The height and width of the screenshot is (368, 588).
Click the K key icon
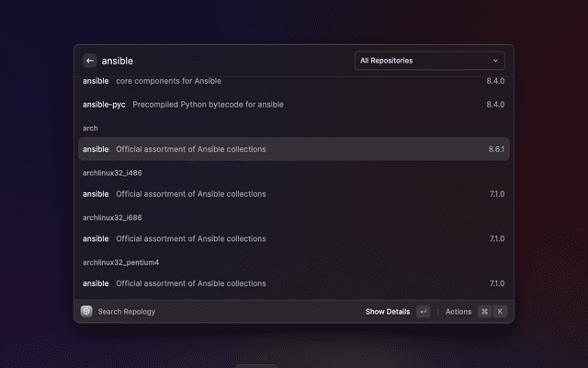[500, 312]
